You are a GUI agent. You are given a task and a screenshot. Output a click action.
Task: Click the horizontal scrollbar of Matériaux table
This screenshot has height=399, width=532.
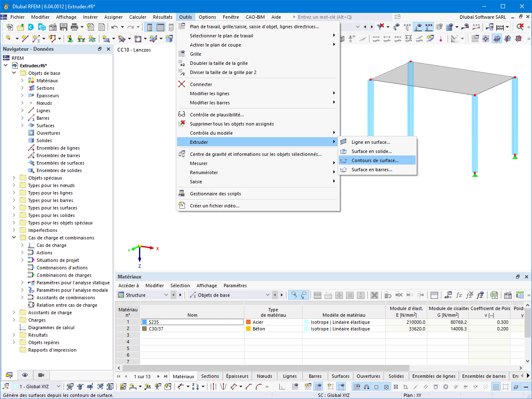[266, 368]
